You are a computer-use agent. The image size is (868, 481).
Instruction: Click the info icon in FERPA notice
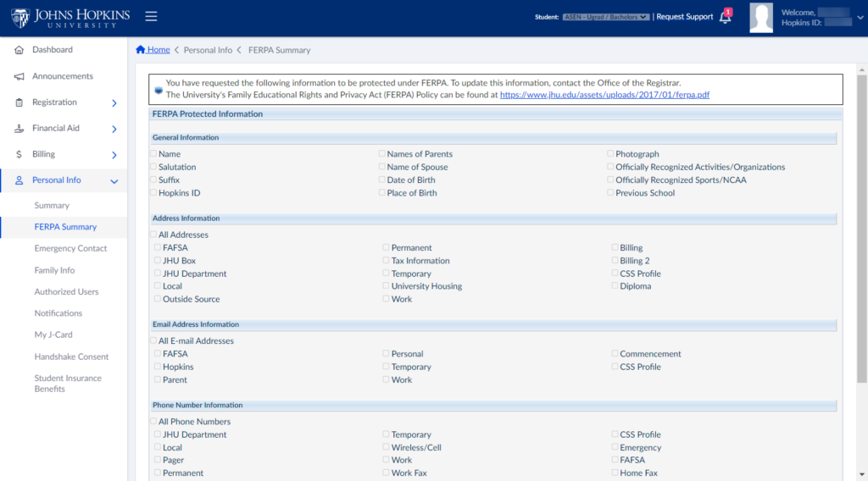point(159,90)
